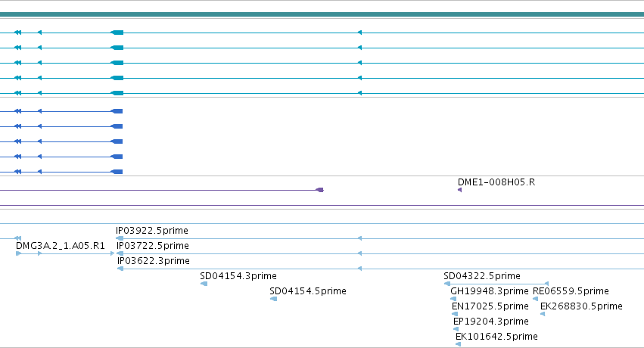644x348 pixels.
Task: Click the SD04154.5prime arrow glyph
Action: click(273, 299)
